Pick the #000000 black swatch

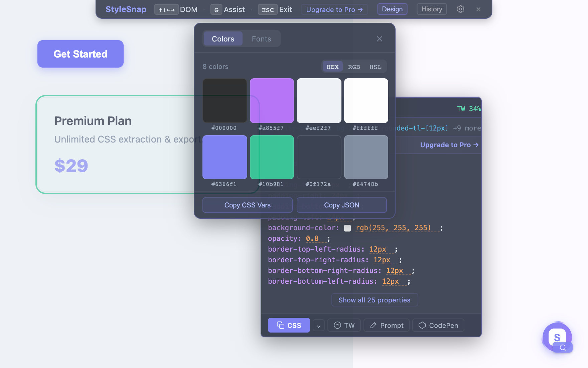click(x=225, y=101)
